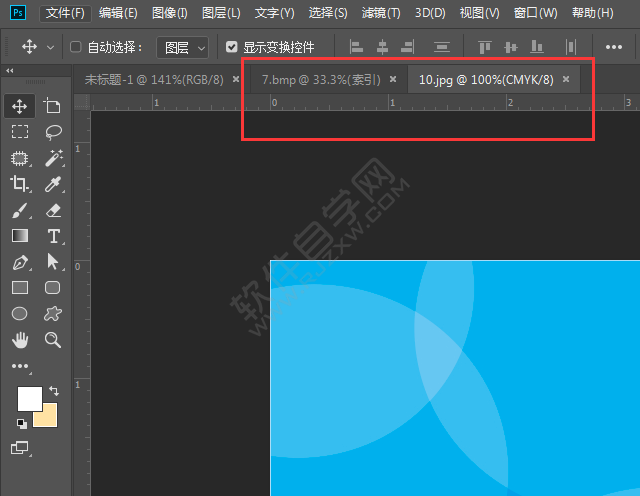Click the blue canvas image
The image size is (640, 496).
(455, 378)
